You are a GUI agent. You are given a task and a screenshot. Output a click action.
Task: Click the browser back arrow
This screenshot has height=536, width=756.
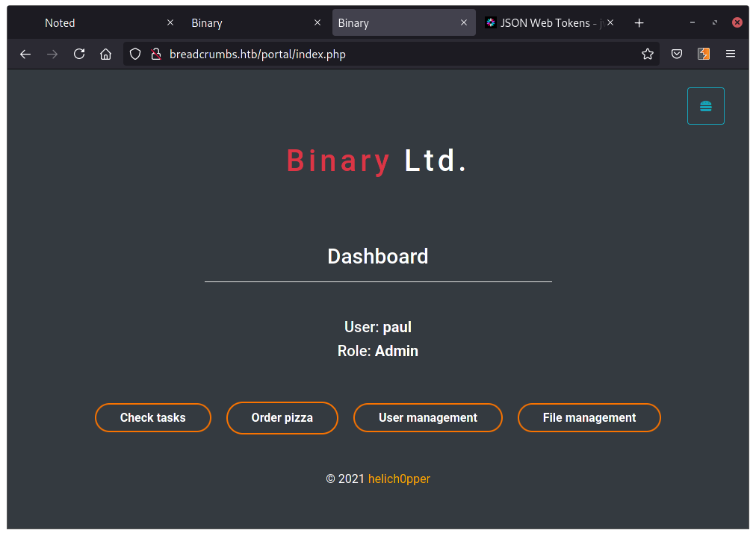pyautogui.click(x=25, y=54)
